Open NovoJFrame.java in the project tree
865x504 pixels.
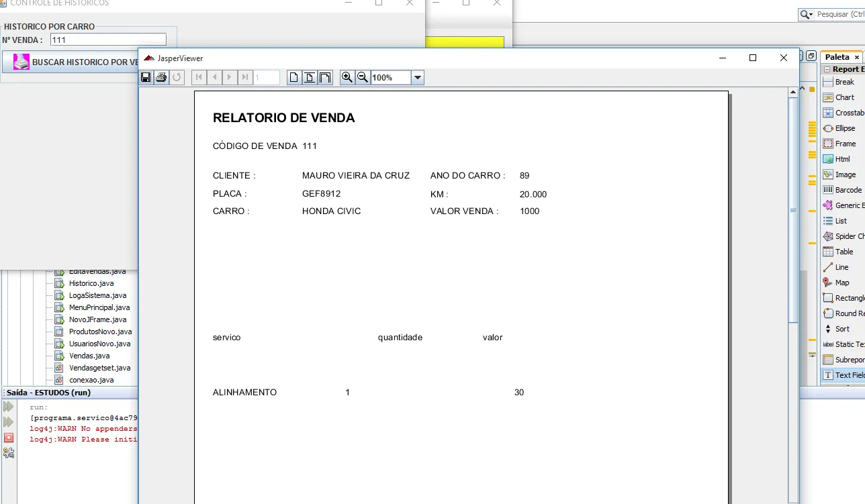[x=97, y=319]
